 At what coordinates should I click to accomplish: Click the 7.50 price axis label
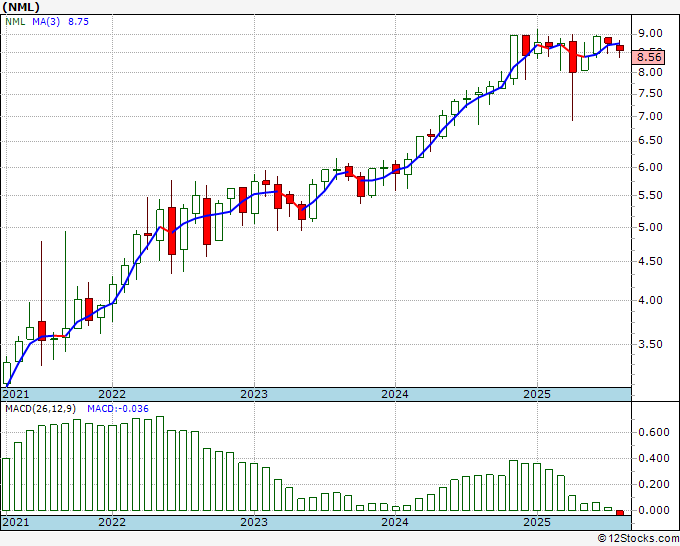(650, 94)
